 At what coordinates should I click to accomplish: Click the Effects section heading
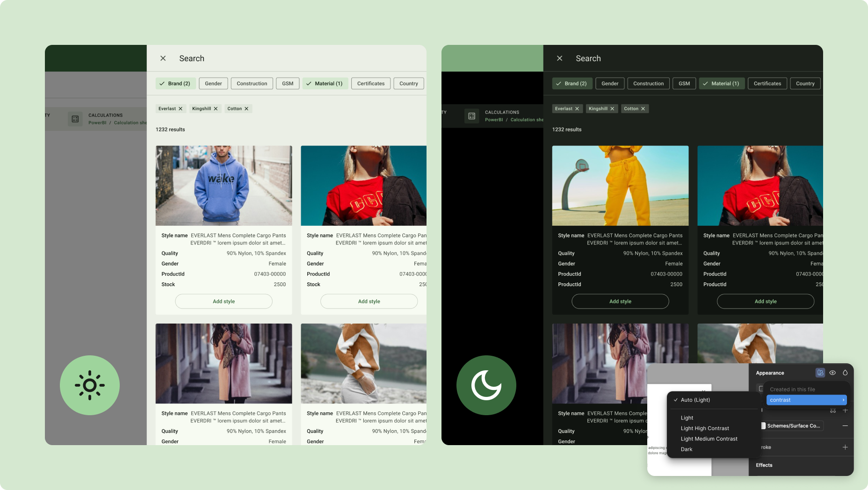click(764, 465)
